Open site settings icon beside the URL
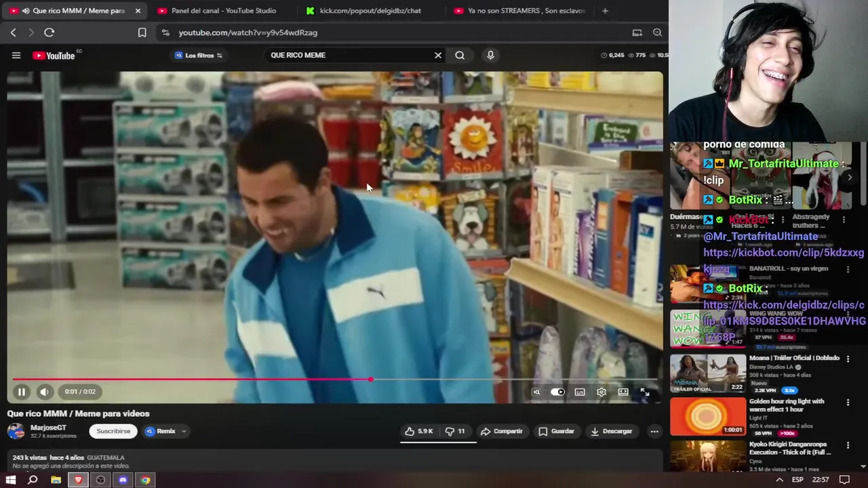 click(x=165, y=33)
